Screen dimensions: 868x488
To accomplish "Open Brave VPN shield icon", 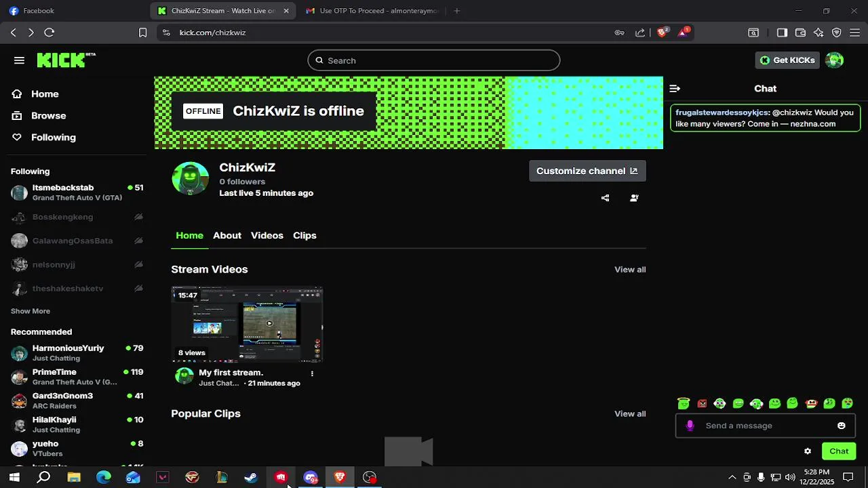I will (x=837, y=33).
